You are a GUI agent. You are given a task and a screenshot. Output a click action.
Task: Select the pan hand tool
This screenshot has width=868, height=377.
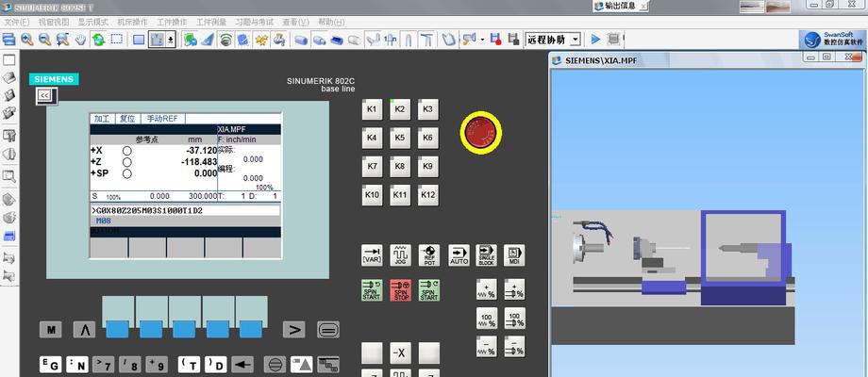81,40
